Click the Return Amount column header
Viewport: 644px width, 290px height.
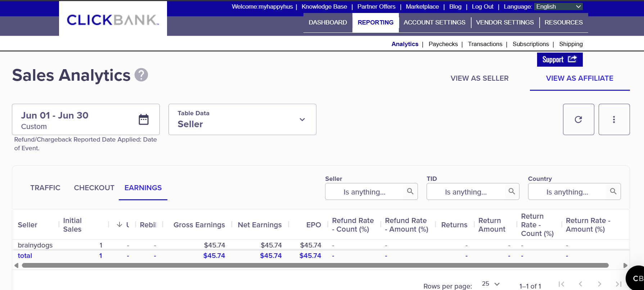[x=492, y=225]
